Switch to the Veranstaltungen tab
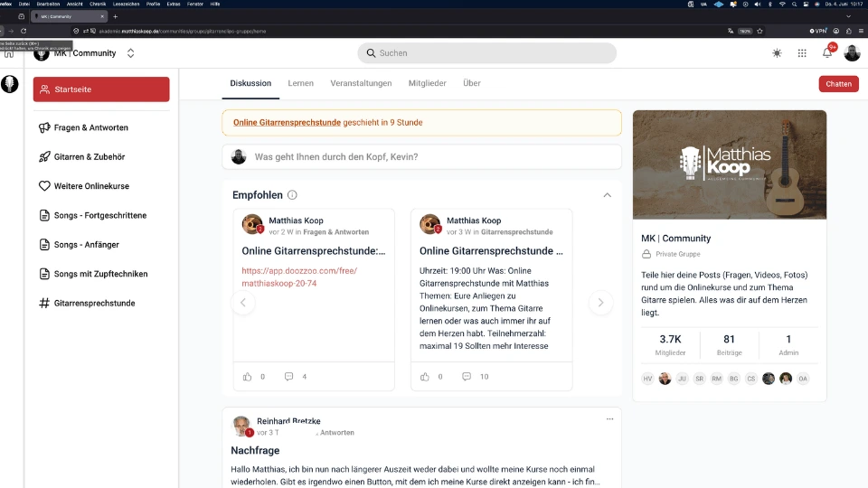The image size is (868, 488). (361, 83)
